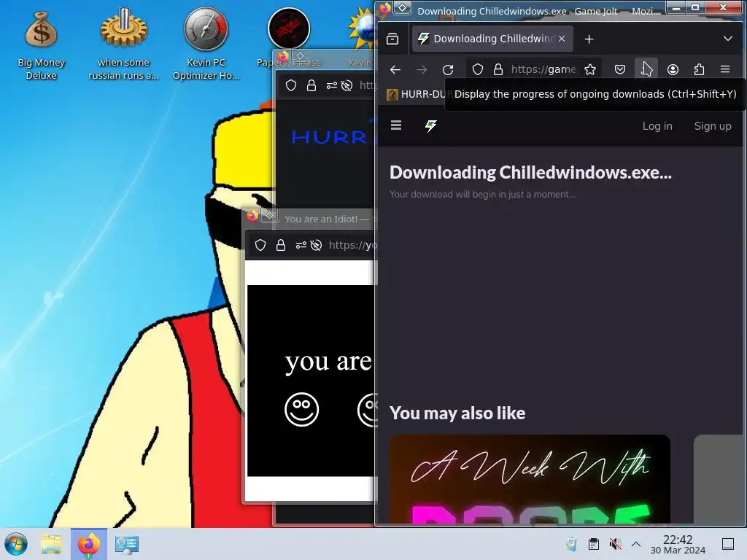Expand the list all tabs chevron
Viewport: 747px width, 560px height.
click(x=727, y=39)
